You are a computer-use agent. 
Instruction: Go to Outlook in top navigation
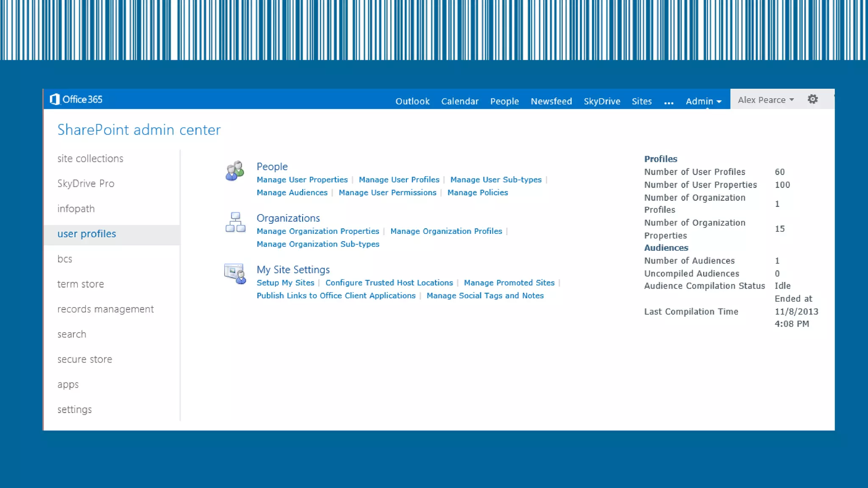412,101
